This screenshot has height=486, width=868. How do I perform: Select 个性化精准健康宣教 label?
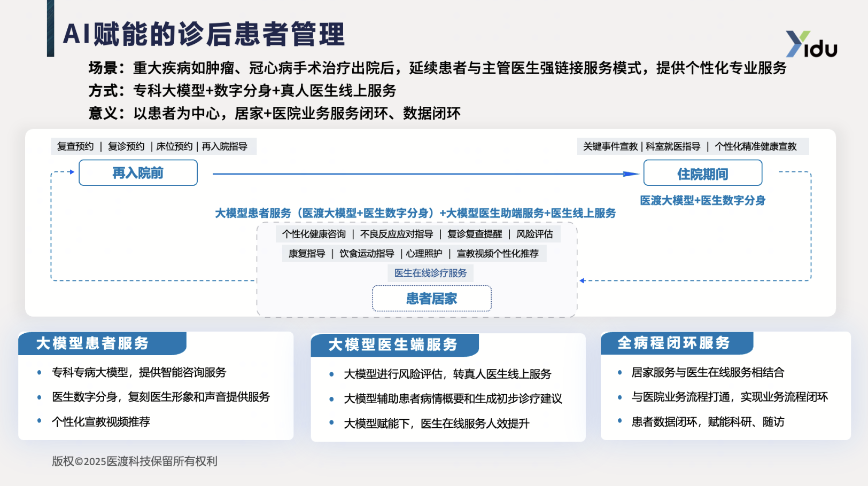click(755, 146)
